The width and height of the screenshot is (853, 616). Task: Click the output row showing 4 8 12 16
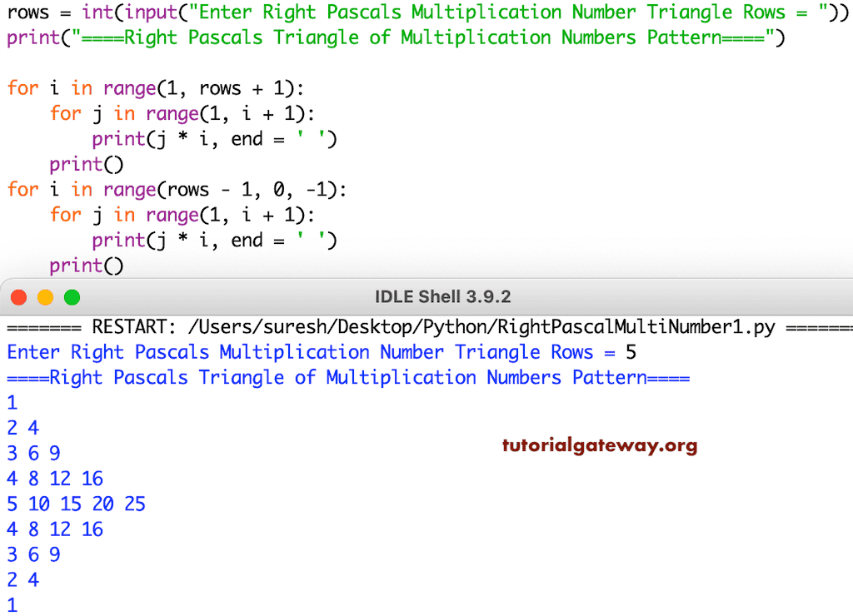[x=54, y=478]
